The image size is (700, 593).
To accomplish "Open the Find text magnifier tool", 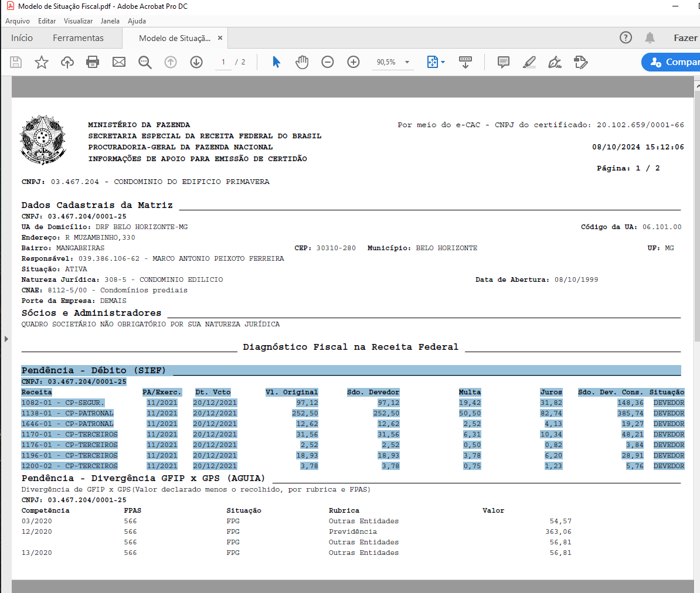I will pos(145,62).
